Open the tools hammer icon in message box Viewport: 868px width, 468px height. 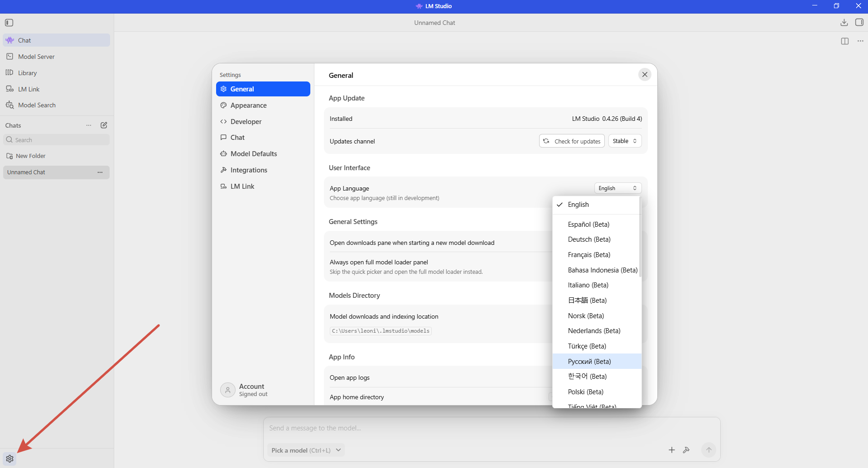click(686, 450)
